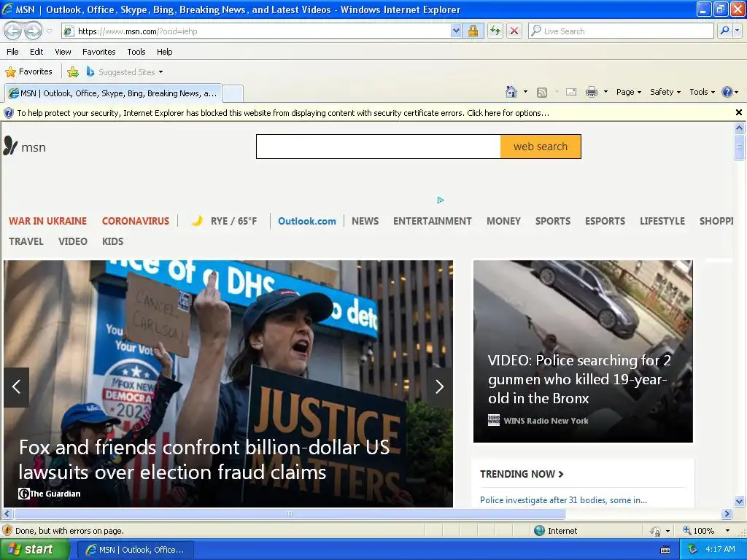Click inside the Live Search box
Image resolution: width=747 pixels, height=560 pixels.
point(620,31)
